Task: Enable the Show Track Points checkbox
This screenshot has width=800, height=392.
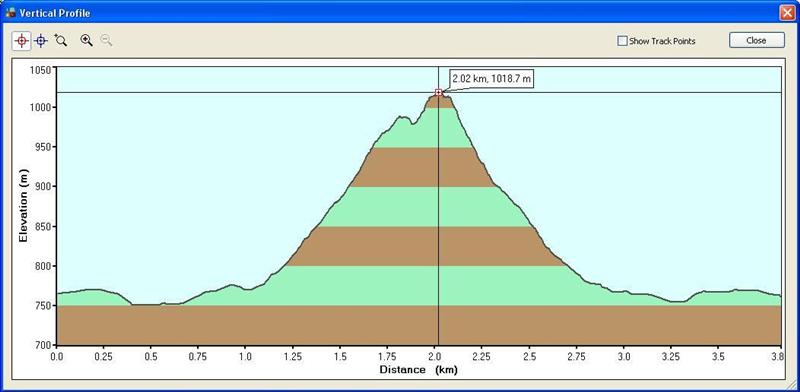Action: pyautogui.click(x=622, y=41)
